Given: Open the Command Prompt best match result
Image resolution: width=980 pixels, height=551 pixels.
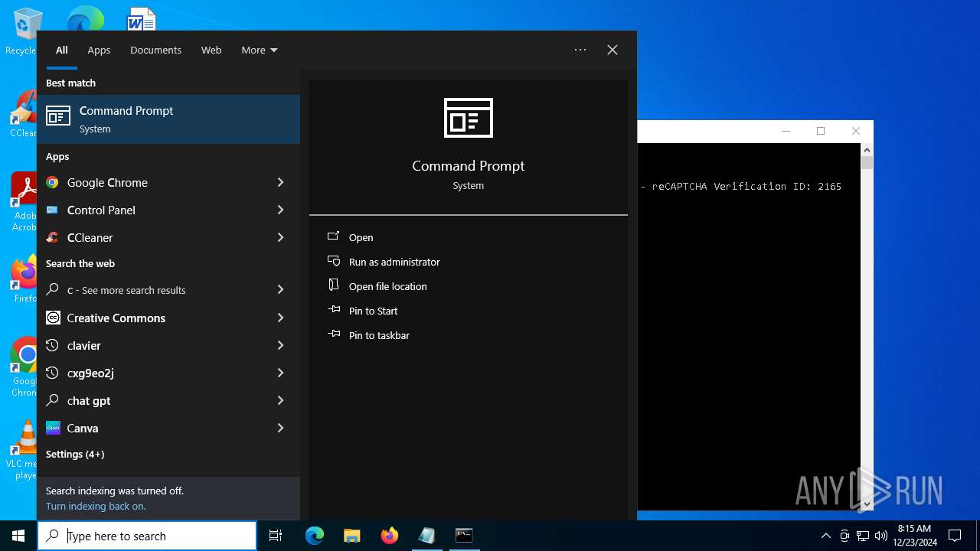Looking at the screenshot, I should coord(168,119).
